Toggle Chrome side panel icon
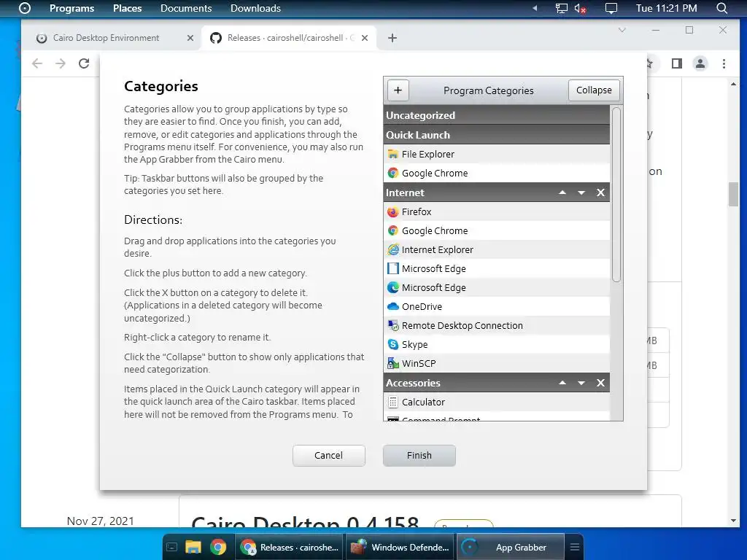The image size is (747, 560). [676, 63]
